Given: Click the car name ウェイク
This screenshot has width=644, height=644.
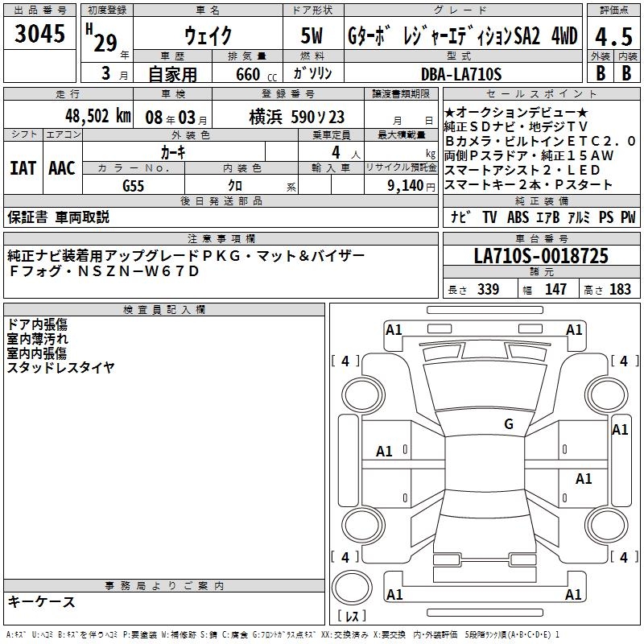Looking at the screenshot, I should point(208,35).
